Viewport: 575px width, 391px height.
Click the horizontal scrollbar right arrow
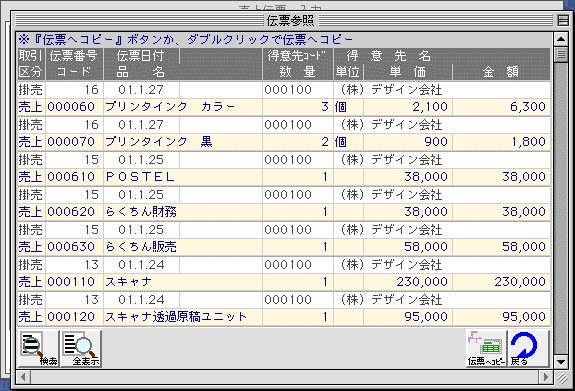tap(546, 377)
